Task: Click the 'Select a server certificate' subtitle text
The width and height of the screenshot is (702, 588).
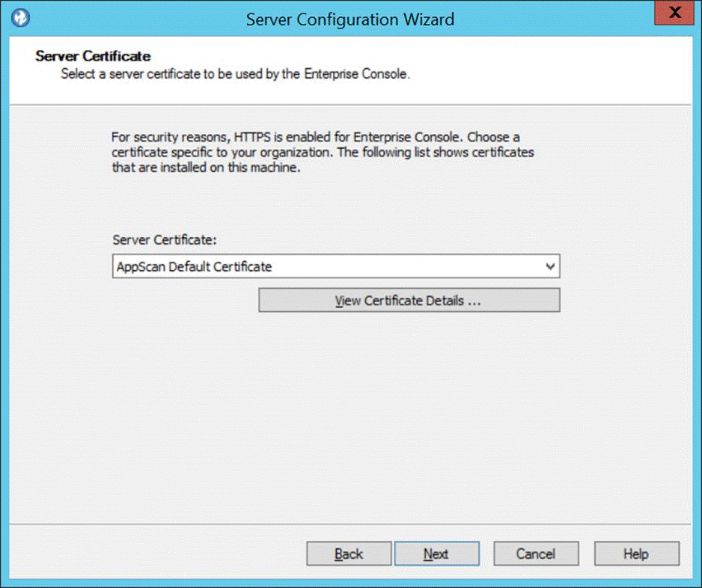Action: coord(235,74)
